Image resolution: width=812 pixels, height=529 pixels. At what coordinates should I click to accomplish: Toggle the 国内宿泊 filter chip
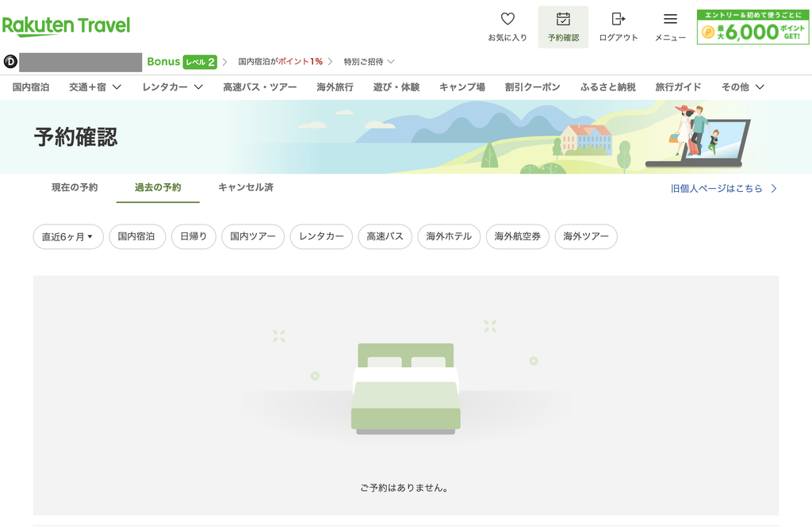(137, 237)
